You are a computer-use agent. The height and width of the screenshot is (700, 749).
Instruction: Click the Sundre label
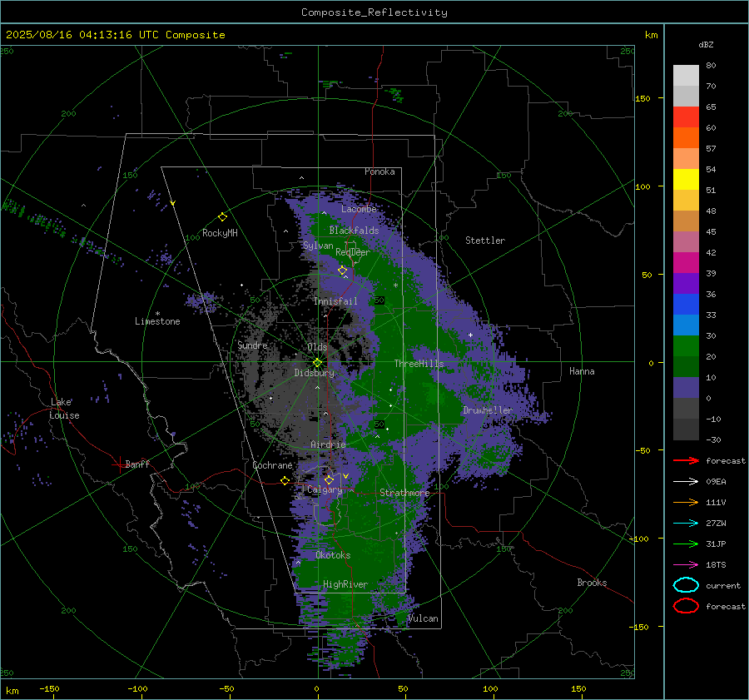point(252,345)
